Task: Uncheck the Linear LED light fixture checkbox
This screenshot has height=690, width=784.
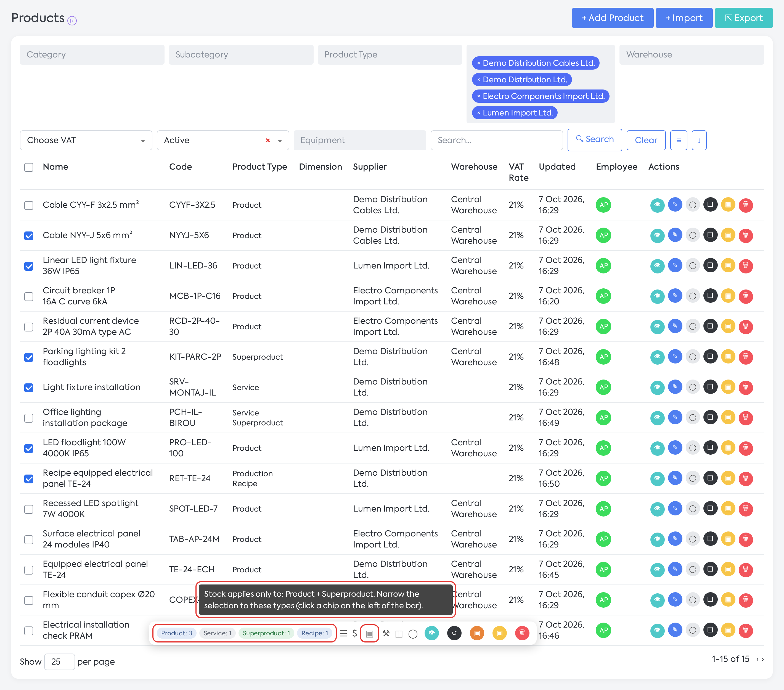Action: tap(29, 266)
